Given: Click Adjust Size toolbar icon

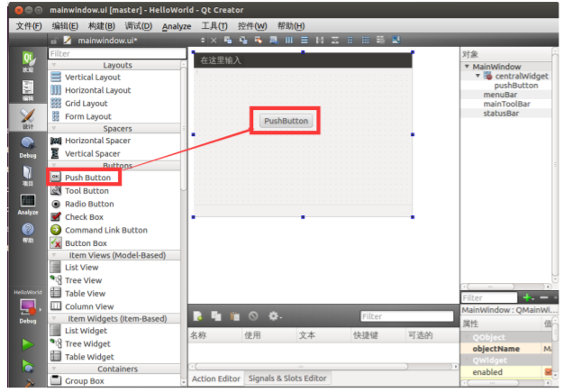Looking at the screenshot, I should point(396,40).
